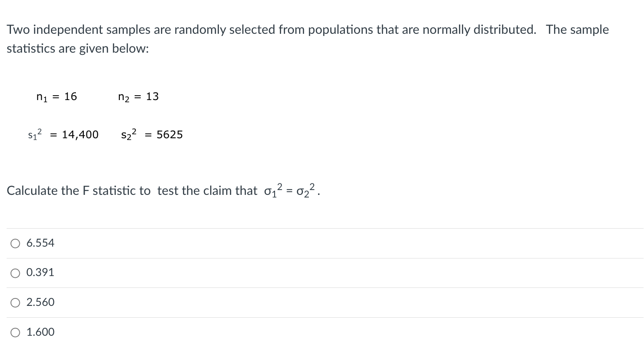Click the answer label 2.560
644x359 pixels.
(x=40, y=302)
